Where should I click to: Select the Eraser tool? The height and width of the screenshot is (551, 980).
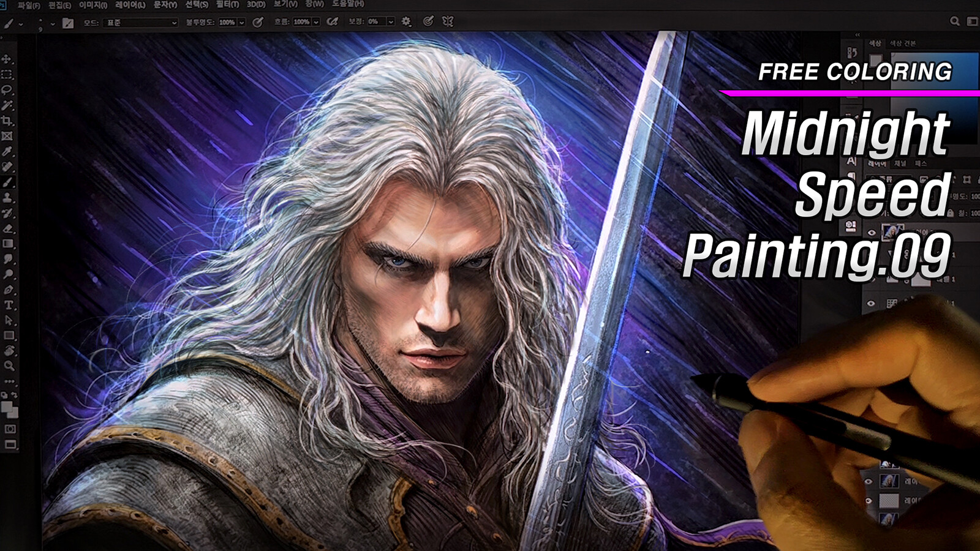[x=8, y=228]
